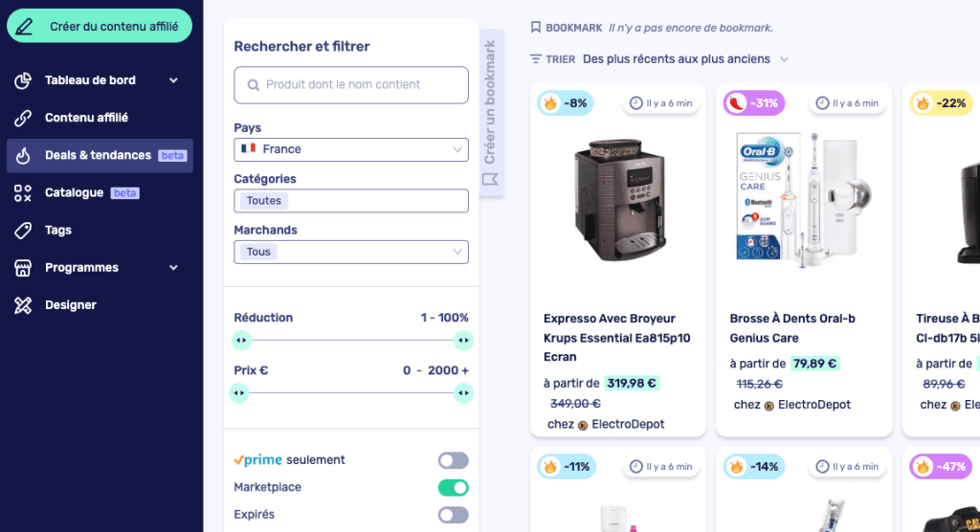The image size is (980, 532).
Task: Enable the prime seulement switch
Action: (453, 461)
